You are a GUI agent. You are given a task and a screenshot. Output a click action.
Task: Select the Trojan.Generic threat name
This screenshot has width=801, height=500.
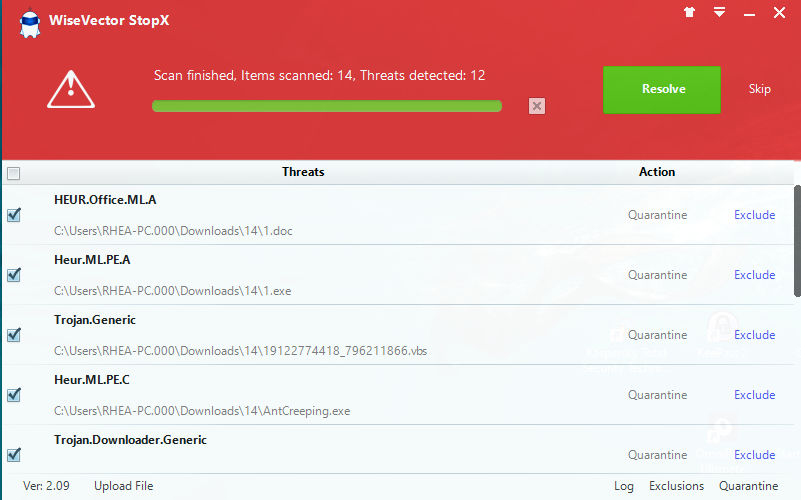pyautogui.click(x=95, y=320)
